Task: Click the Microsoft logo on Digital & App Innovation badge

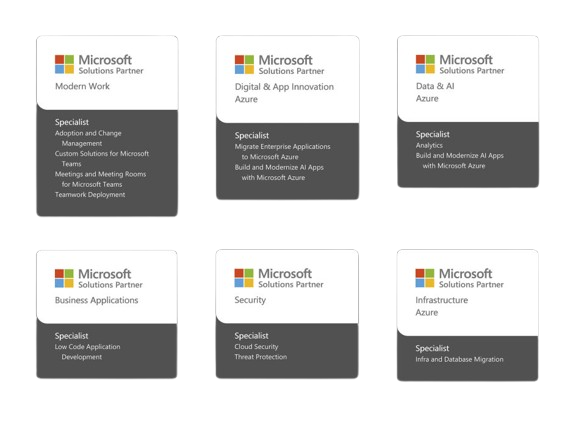Action: [x=244, y=65]
